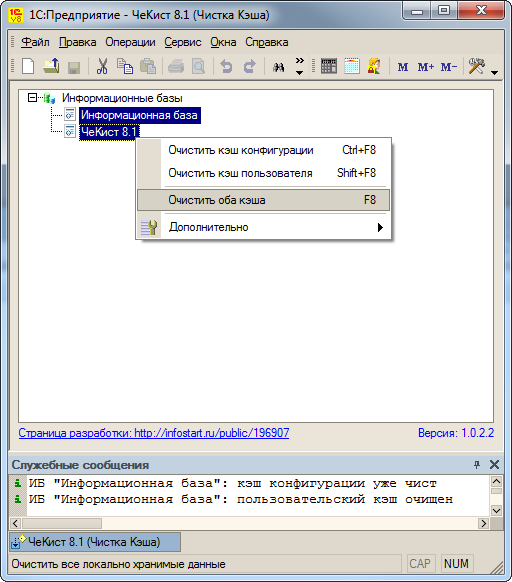Image resolution: width=512 pixels, height=582 pixels.
Task: Click the M memory button
Action: [402, 67]
